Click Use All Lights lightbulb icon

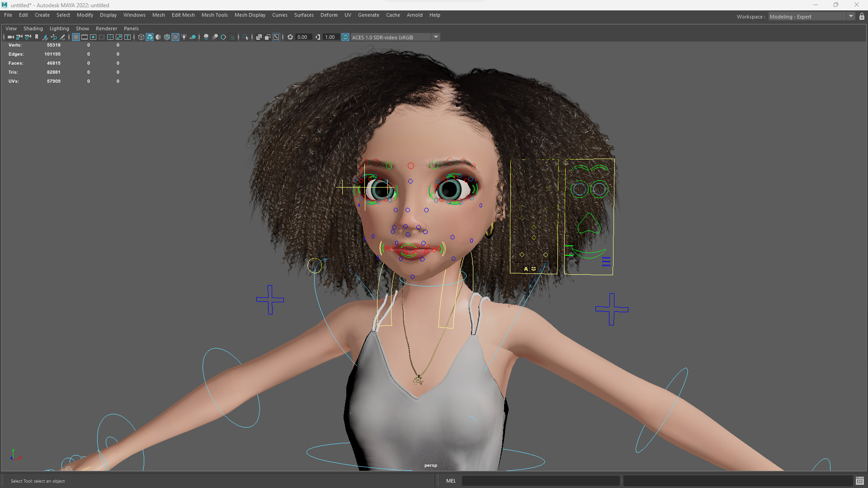pyautogui.click(x=184, y=37)
